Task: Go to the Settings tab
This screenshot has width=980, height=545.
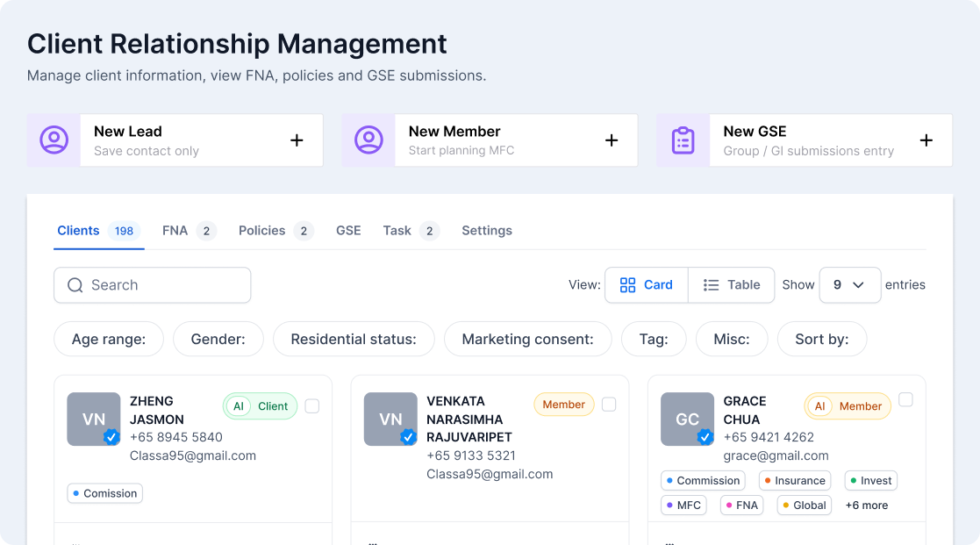Action: (487, 231)
